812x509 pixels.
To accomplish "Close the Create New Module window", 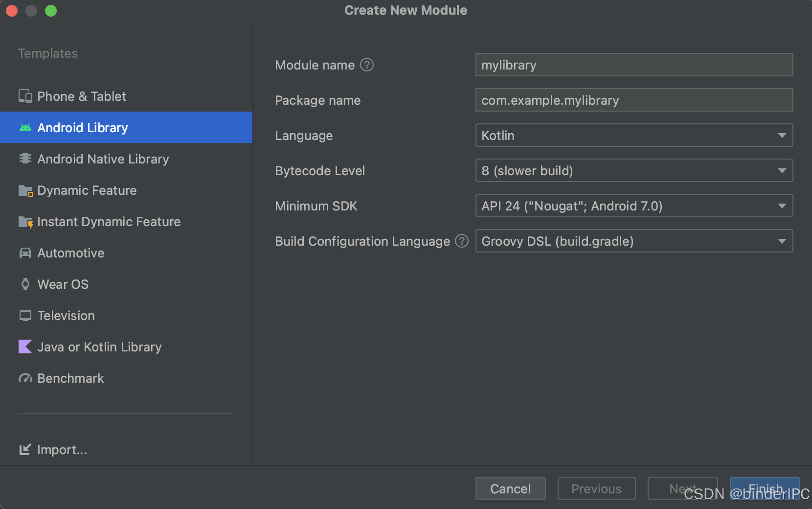I will 12,10.
